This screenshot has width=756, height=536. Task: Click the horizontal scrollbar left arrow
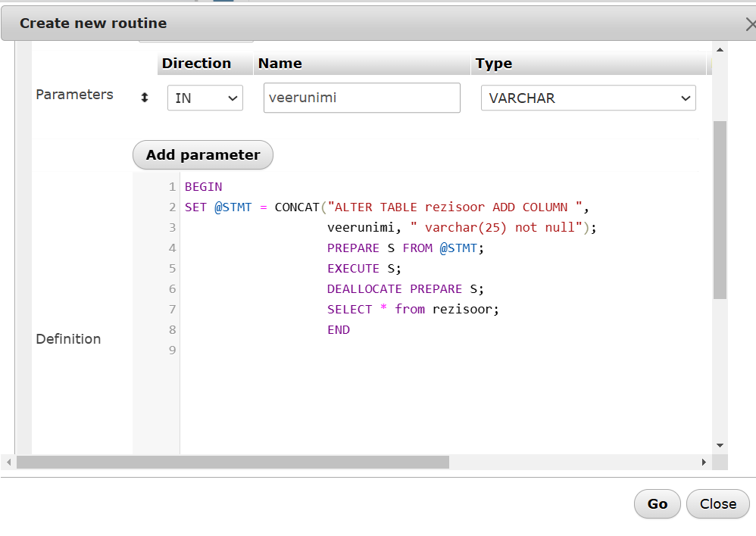[x=8, y=462]
